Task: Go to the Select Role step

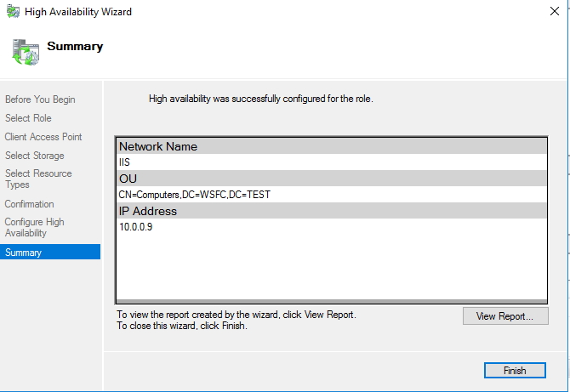Action: click(28, 118)
